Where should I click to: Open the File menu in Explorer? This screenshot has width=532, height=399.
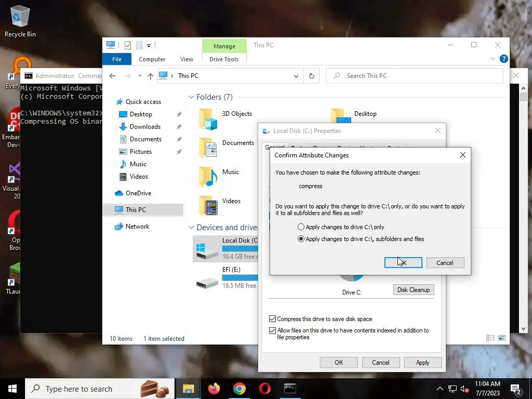tap(117, 59)
